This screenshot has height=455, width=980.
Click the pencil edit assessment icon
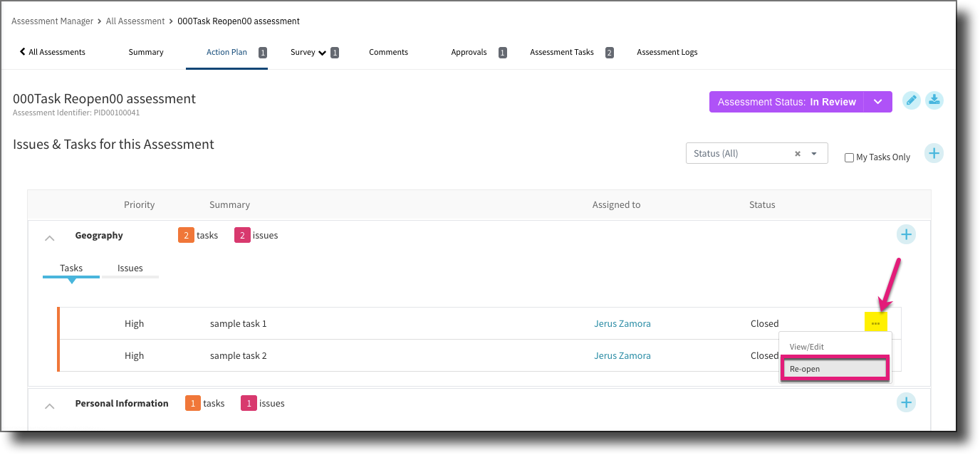[x=911, y=100]
